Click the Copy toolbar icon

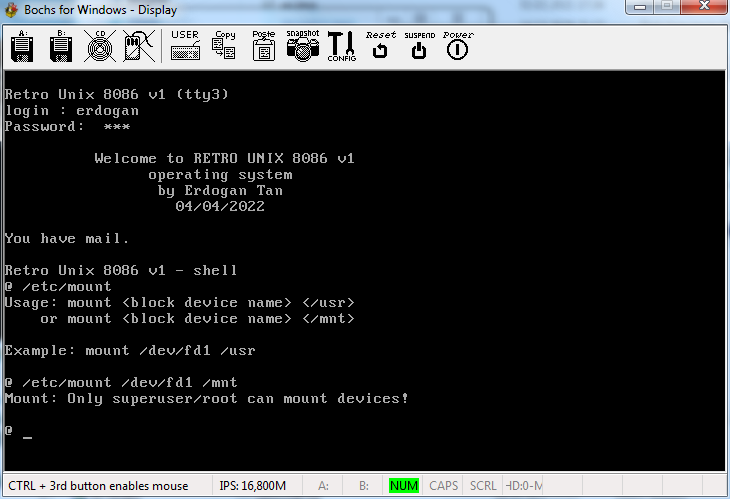(224, 46)
